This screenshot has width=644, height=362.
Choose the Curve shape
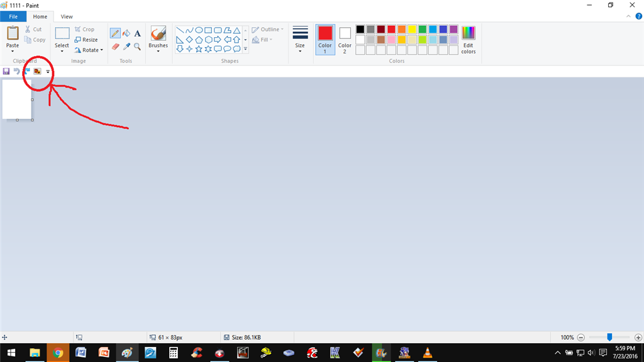tap(189, 30)
